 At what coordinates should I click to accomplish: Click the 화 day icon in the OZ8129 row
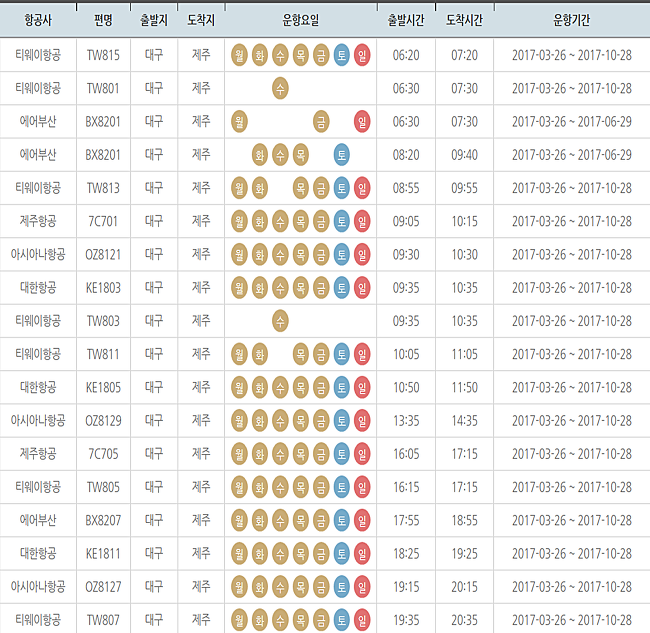click(260, 421)
